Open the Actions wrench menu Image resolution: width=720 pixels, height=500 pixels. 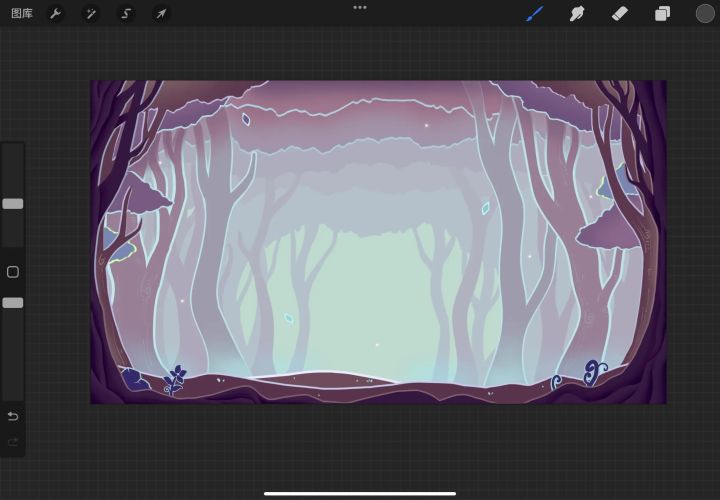(56, 14)
